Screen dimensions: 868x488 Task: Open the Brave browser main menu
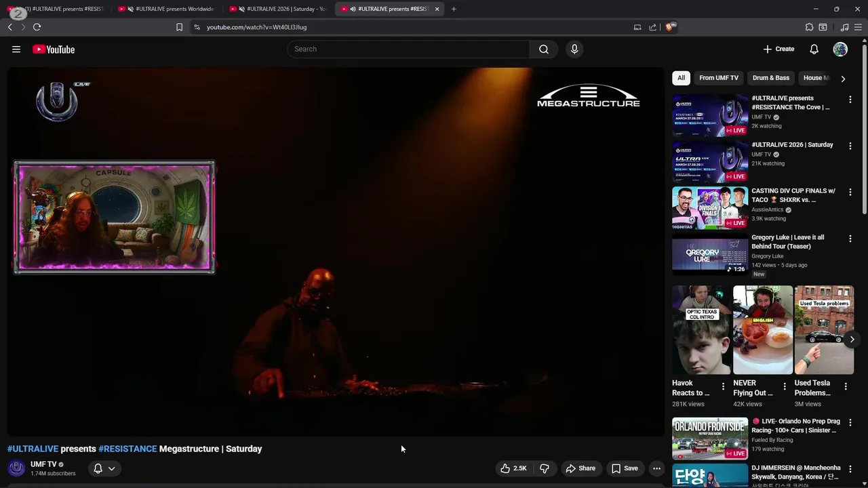click(x=859, y=27)
